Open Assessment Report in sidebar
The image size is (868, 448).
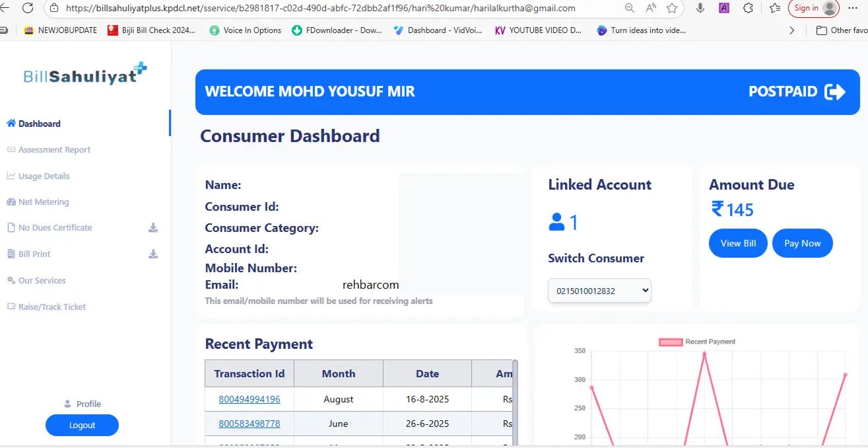[x=54, y=150]
